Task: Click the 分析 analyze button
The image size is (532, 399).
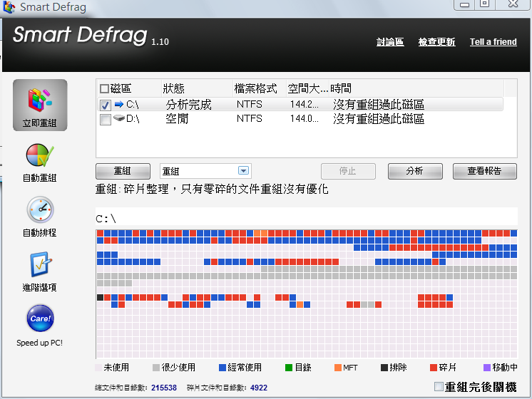Action: pyautogui.click(x=414, y=171)
